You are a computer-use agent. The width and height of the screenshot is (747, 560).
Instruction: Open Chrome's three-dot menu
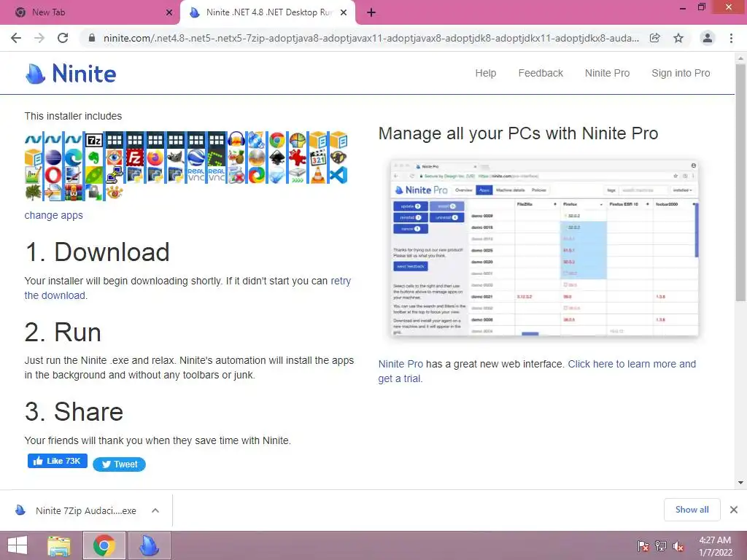click(x=731, y=38)
